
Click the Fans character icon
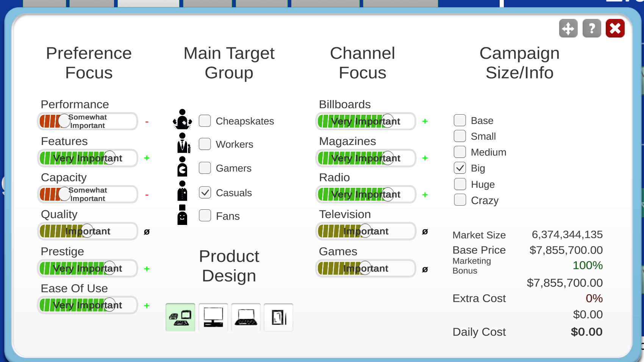point(182,215)
